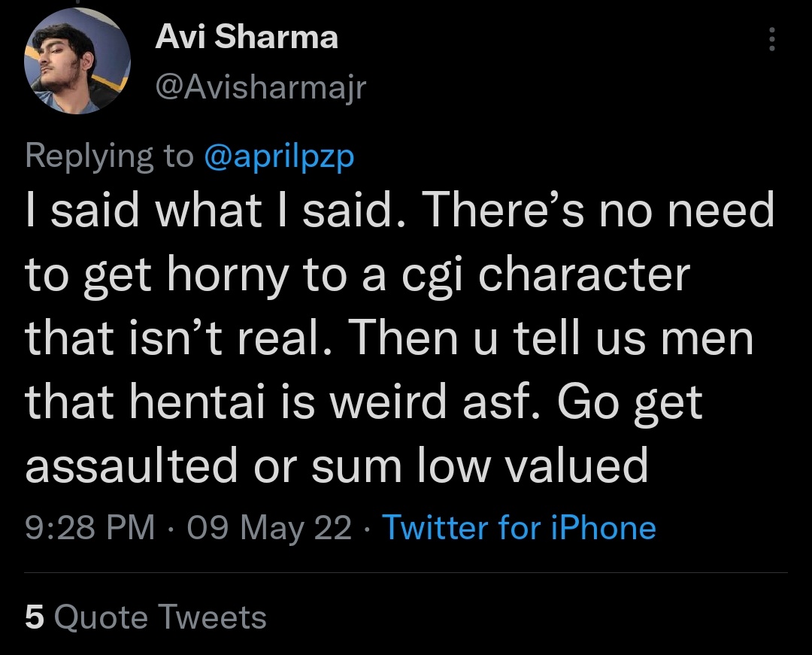Click the word 'iPhone' in source label
The image size is (812, 655).
click(603, 528)
